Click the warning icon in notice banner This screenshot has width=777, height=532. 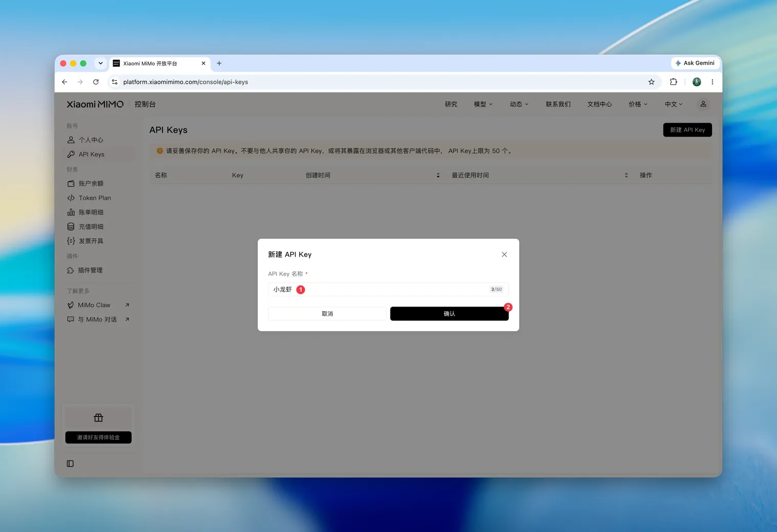[160, 151]
